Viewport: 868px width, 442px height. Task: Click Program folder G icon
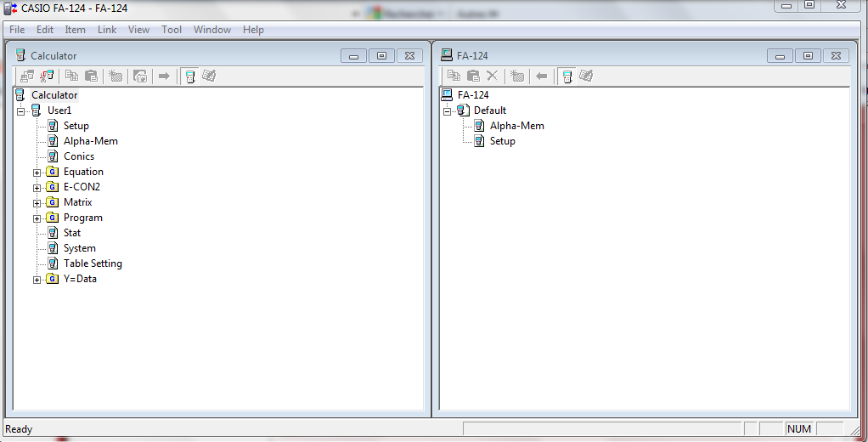click(x=52, y=218)
